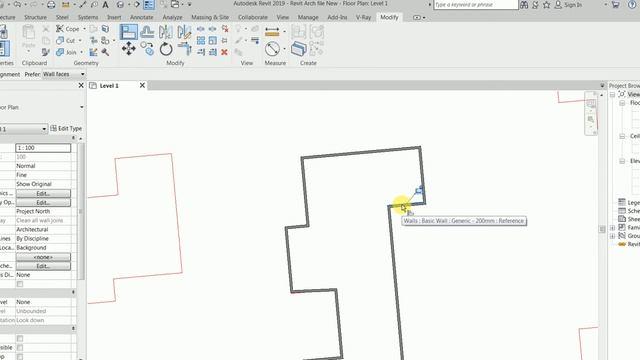This screenshot has width=640, height=360.
Task: Collapse the Views node in Project Browser
Action: click(613, 94)
